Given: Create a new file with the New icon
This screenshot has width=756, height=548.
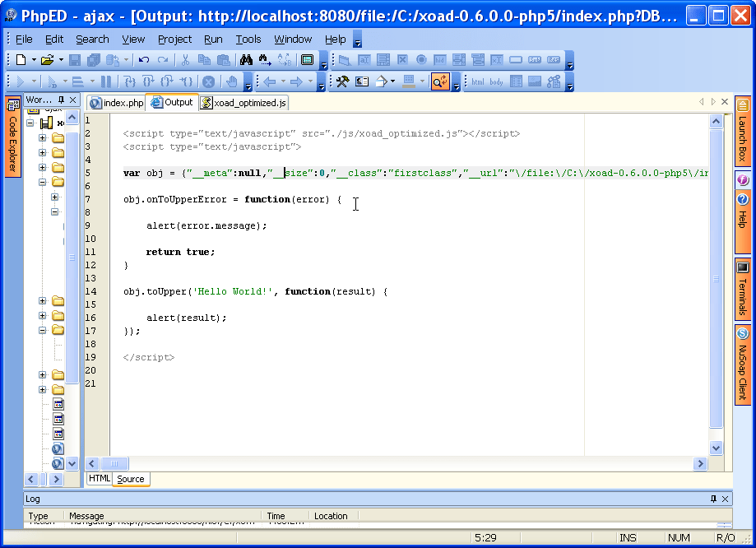Looking at the screenshot, I should click(x=21, y=60).
